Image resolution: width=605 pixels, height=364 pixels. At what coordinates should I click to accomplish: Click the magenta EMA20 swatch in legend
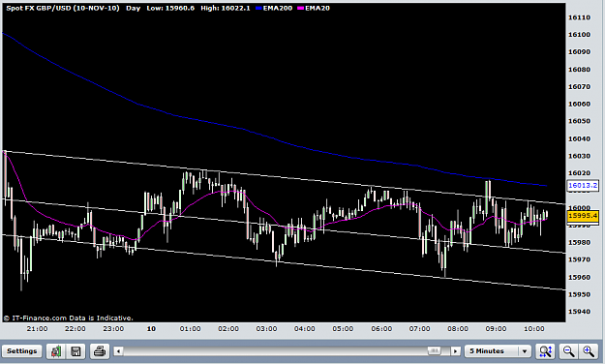point(301,8)
